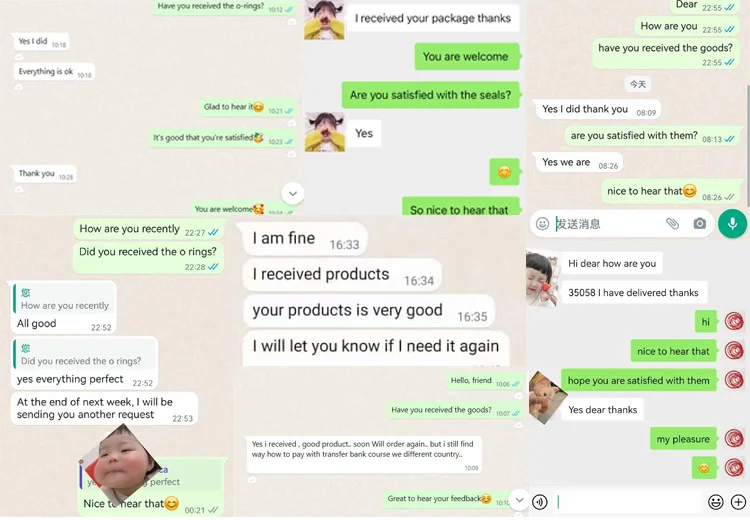This screenshot has height=520, width=750.
Task: Click scroll-down chevron in top-left chat
Action: pyautogui.click(x=293, y=194)
